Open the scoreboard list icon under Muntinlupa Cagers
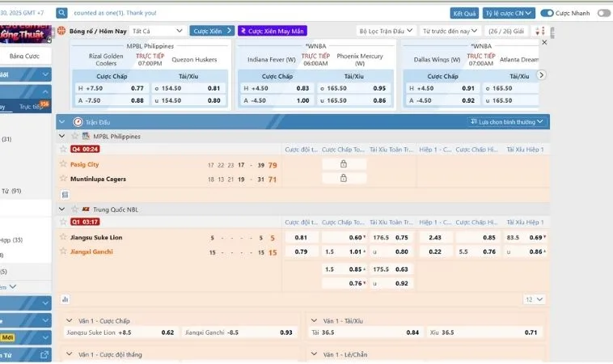The height and width of the screenshot is (364, 613). point(66,194)
